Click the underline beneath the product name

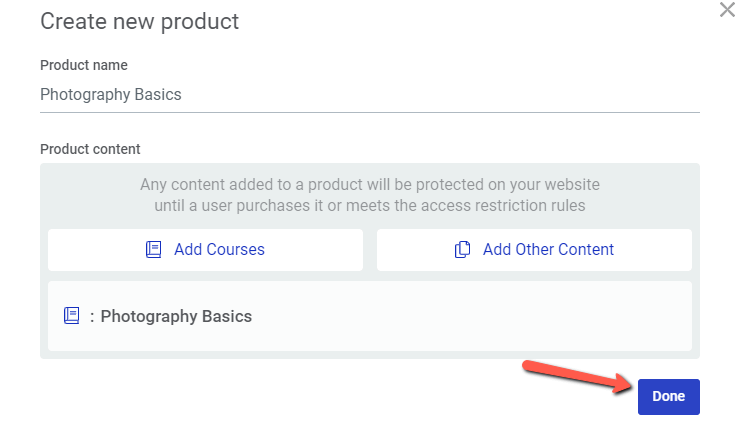(x=370, y=112)
